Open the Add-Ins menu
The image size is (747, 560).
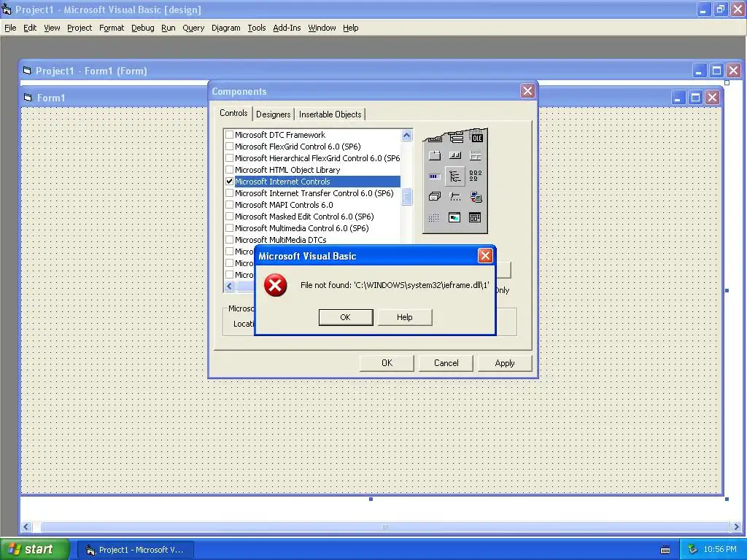(287, 28)
